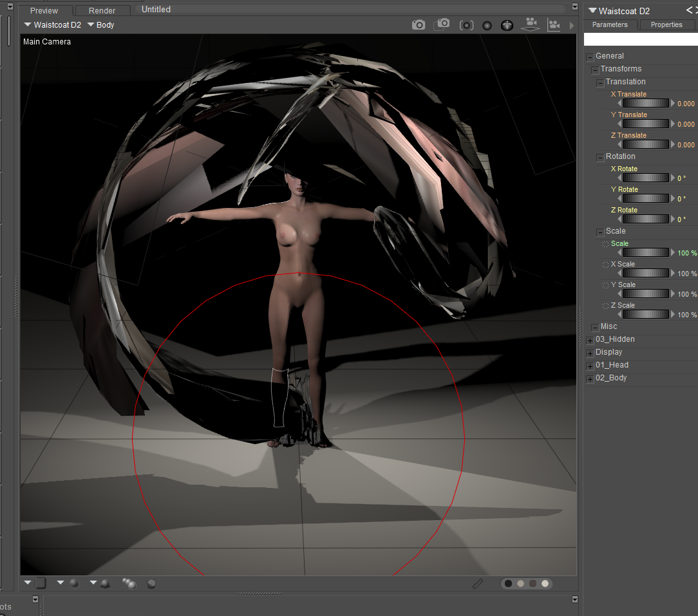Collapse the Scale group
Viewport: 698px width, 616px height.
coord(600,232)
